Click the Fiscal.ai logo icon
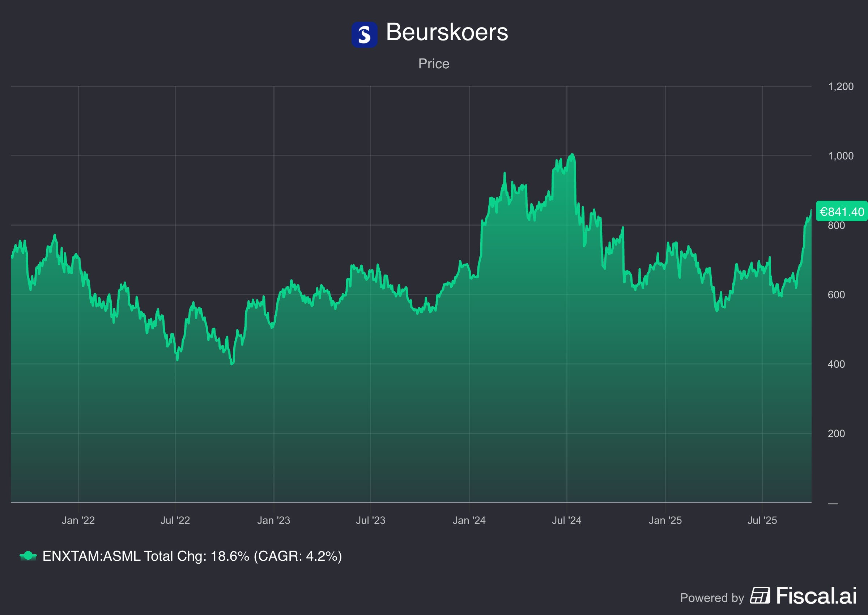This screenshot has height=615, width=868. [760, 595]
